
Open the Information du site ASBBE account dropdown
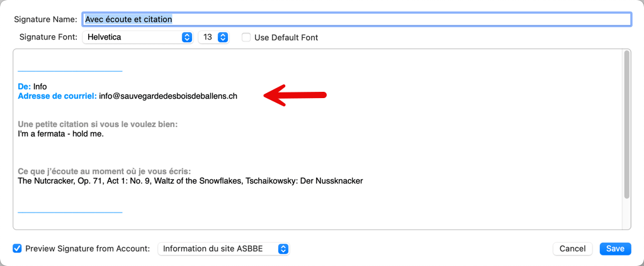click(x=223, y=248)
